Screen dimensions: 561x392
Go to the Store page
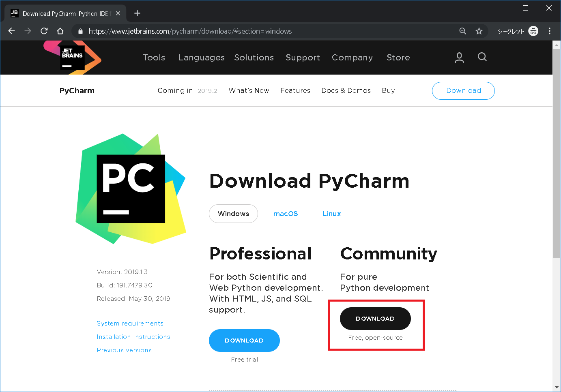point(398,58)
